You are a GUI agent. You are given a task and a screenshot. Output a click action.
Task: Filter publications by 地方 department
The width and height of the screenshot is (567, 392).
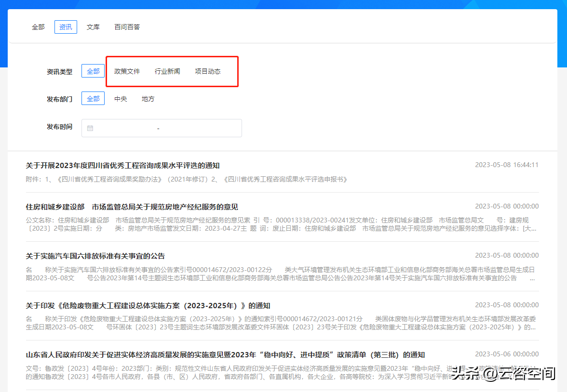point(148,99)
